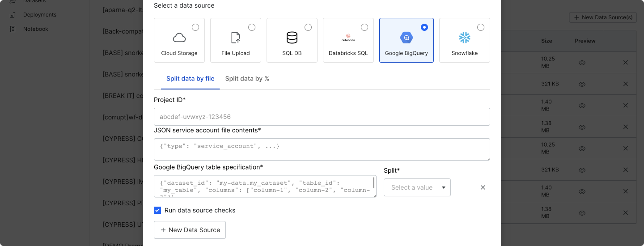Open the [BREAK IT] dataset entry
Image resolution: width=644 pixels, height=246 pixels.
click(123, 96)
